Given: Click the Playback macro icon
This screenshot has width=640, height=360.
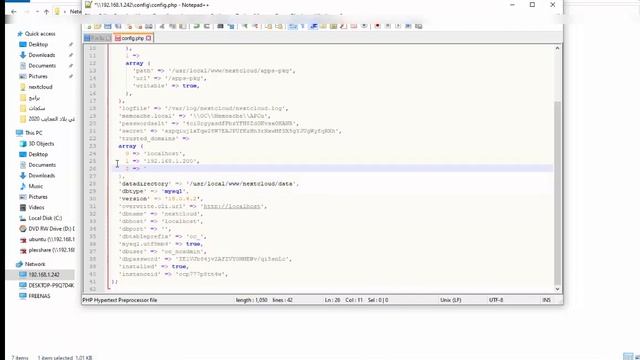Looking at the screenshot, I should pyautogui.click(x=398, y=26).
